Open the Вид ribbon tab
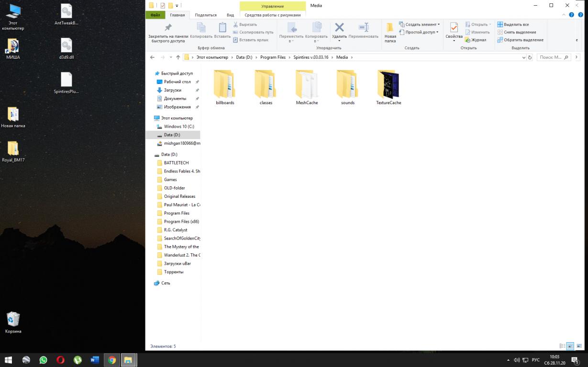The height and width of the screenshot is (367, 588). point(230,15)
